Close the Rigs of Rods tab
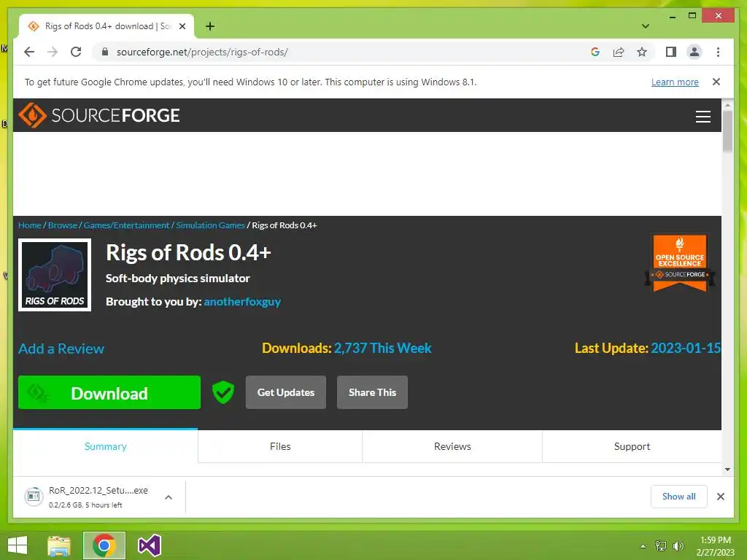 (182, 26)
